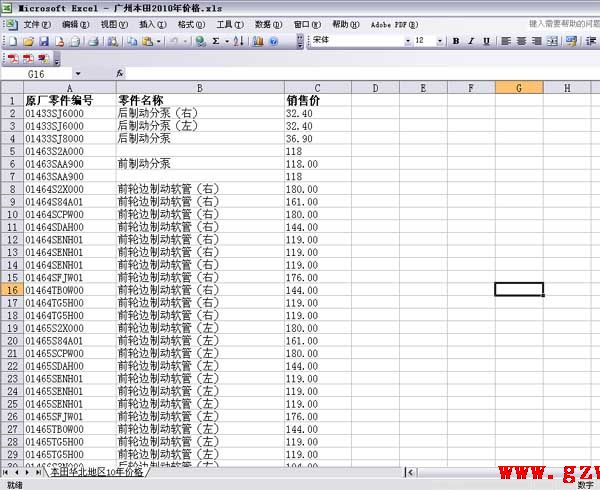The width and height of the screenshot is (600, 490).
Task: Click the Excel workbook icon beside the File menu
Action: click(11, 25)
